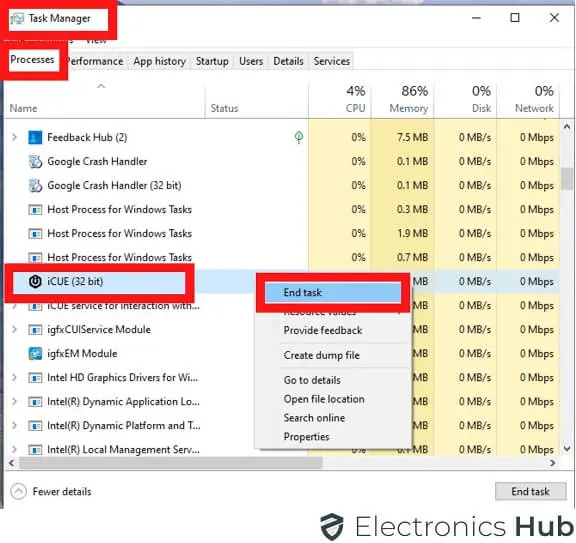The height and width of the screenshot is (543, 576).
Task: Click the 0.3 MB memory value
Action: (413, 209)
